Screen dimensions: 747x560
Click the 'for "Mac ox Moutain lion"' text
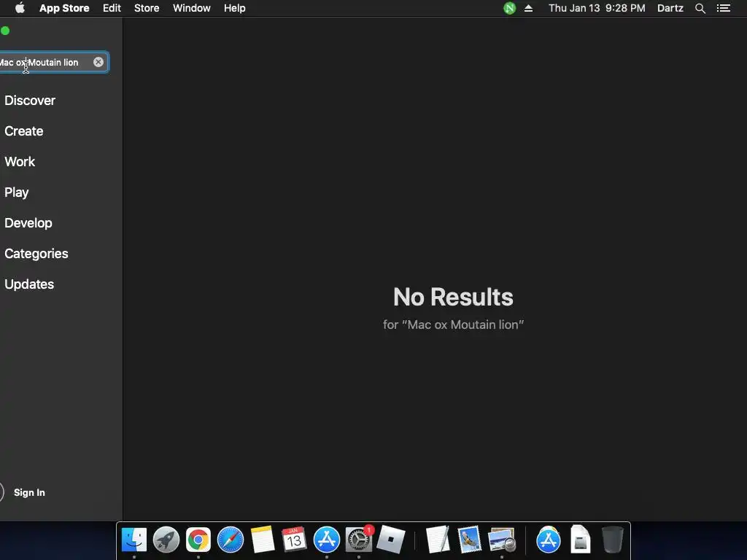tap(453, 324)
